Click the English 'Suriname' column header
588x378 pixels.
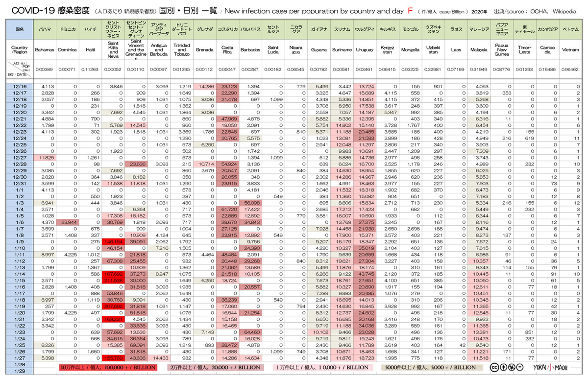[342, 50]
